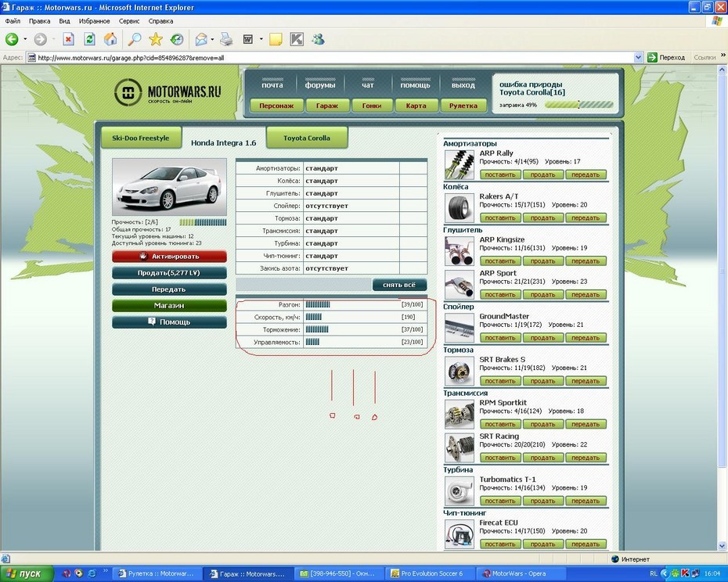Viewport: 728px width, 582px height.
Task: Click the GroundMaster spoiler image
Action: [x=460, y=327]
